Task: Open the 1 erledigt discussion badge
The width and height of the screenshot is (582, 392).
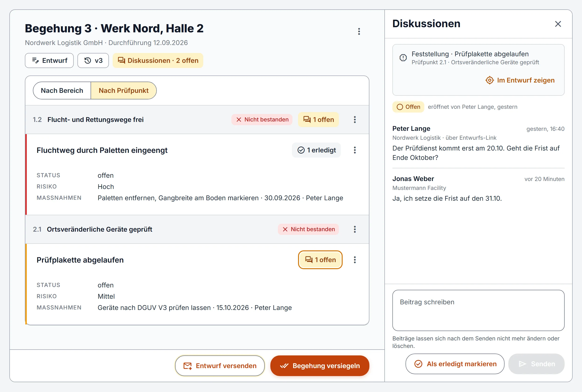Action: (316, 150)
